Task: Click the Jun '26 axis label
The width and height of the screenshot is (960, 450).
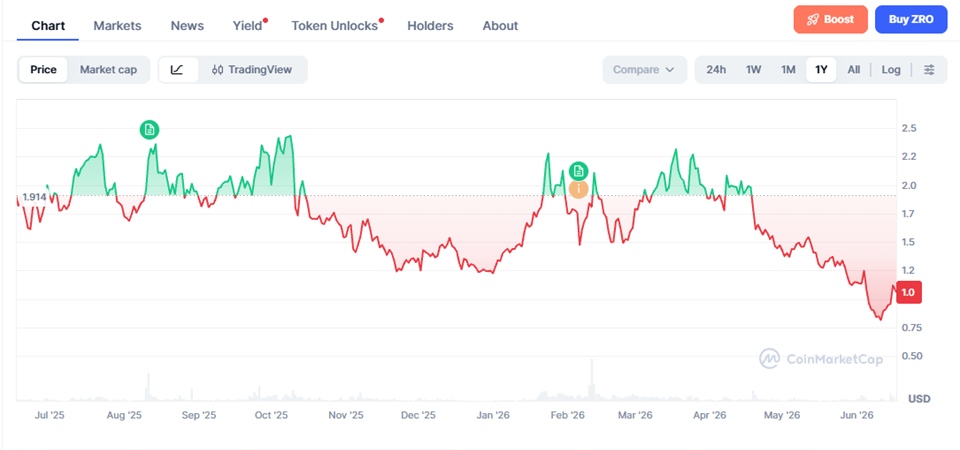Action: (x=857, y=415)
